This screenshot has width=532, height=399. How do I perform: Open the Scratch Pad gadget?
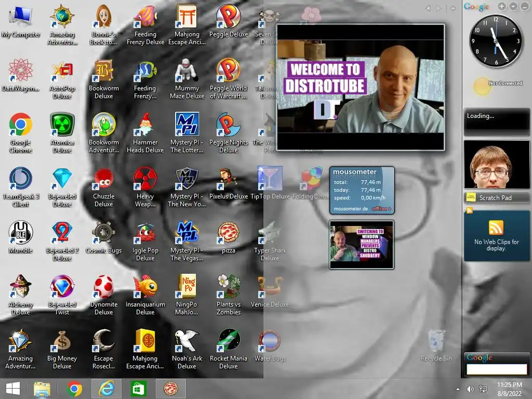pyautogui.click(x=496, y=198)
